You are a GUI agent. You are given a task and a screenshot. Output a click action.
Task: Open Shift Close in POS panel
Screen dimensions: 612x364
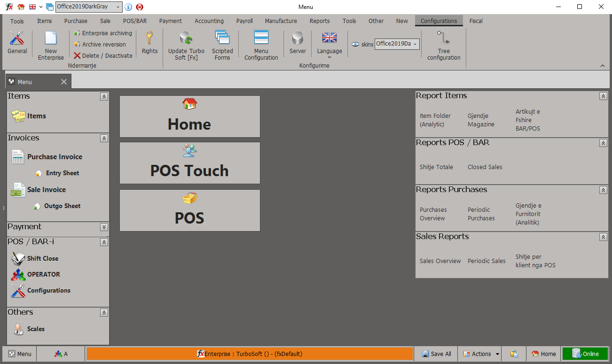pos(42,258)
